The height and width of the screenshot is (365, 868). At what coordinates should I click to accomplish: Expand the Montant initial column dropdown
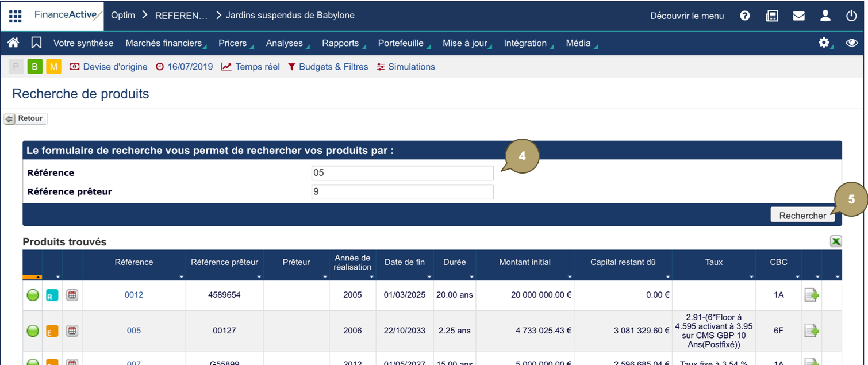[569, 276]
